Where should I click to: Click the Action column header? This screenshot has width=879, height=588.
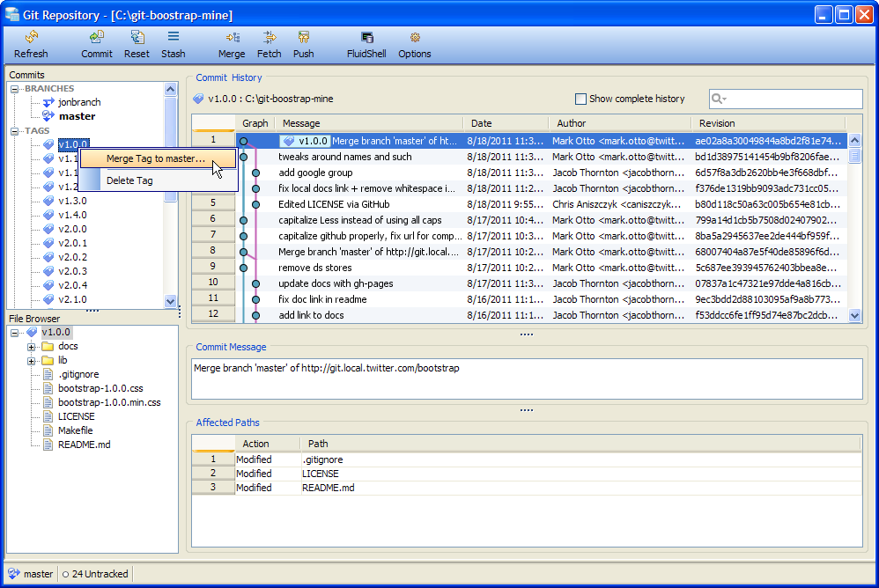(x=268, y=444)
